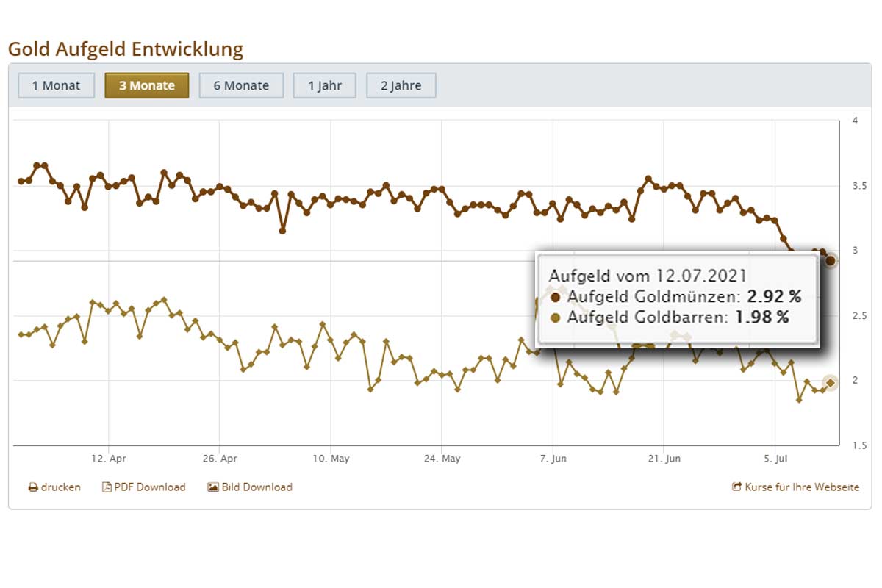Toggle the "2 Jahre" time range
Image resolution: width=882 pixels, height=588 pixels.
pos(401,85)
